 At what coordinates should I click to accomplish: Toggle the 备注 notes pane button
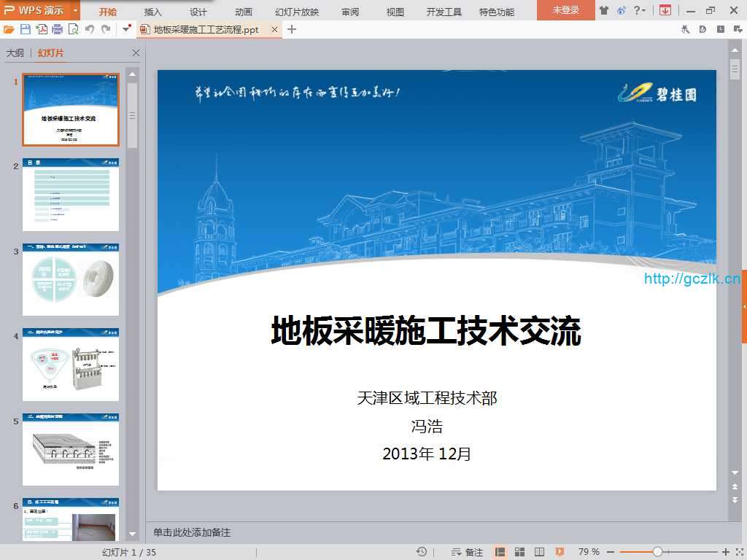click(x=468, y=552)
